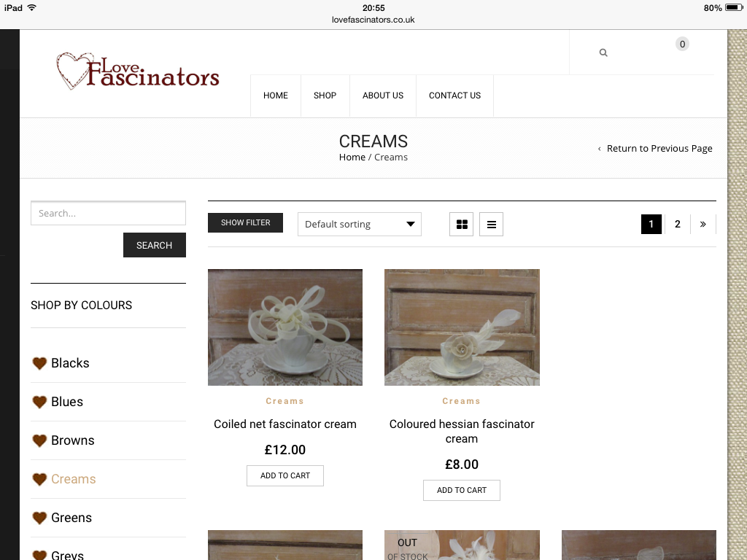Select CONTACT US in navigation
Screen dimensions: 747x560
[x=455, y=96]
